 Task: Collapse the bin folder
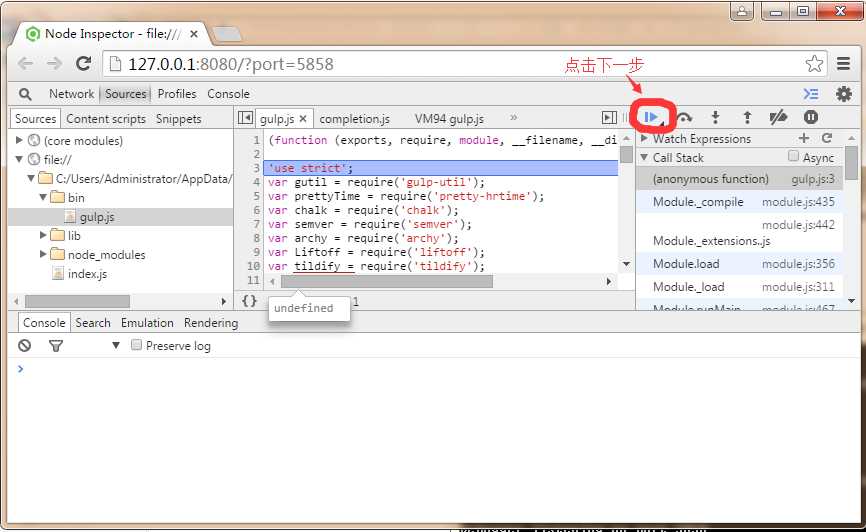(43, 197)
